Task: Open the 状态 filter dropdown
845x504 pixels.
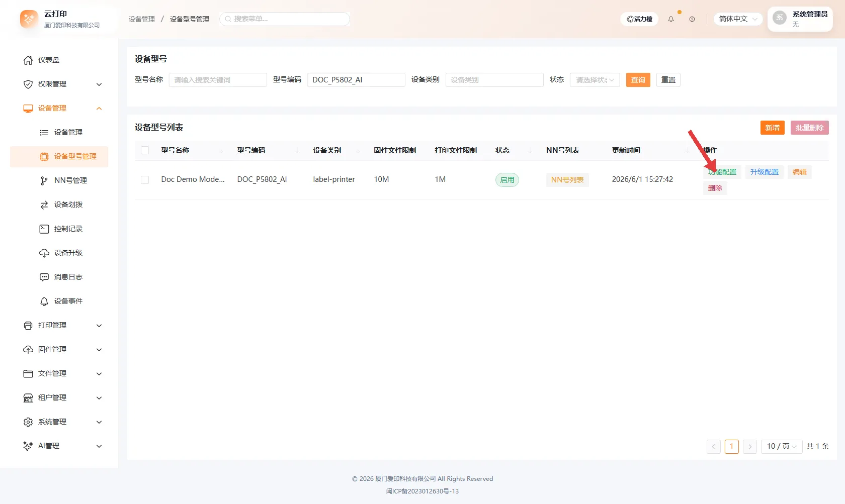Action: 595,80
